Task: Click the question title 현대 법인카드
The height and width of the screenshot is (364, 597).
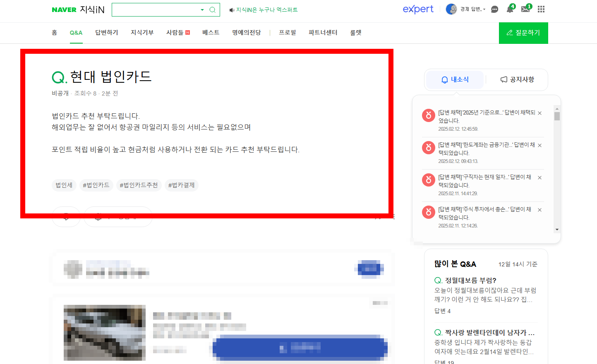Action: pos(111,77)
